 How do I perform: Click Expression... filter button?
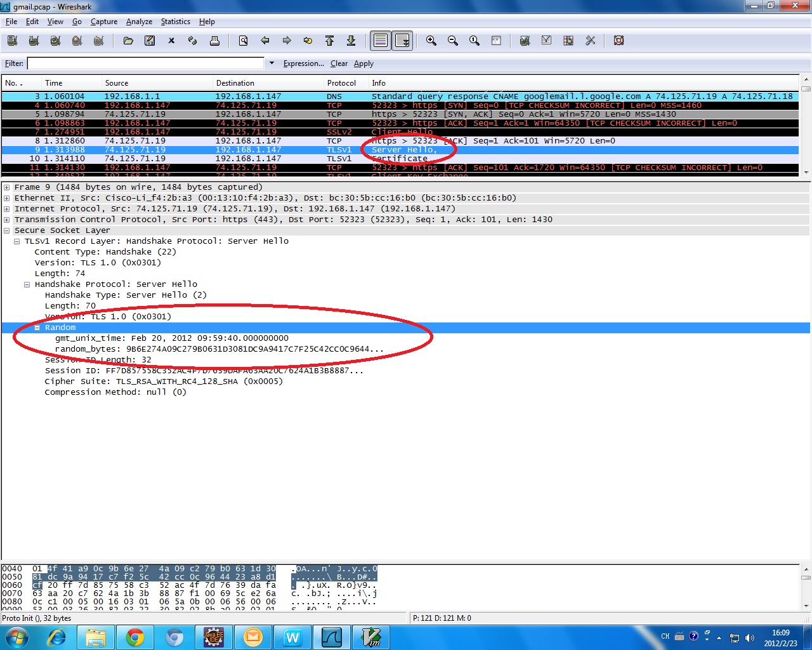click(x=303, y=63)
